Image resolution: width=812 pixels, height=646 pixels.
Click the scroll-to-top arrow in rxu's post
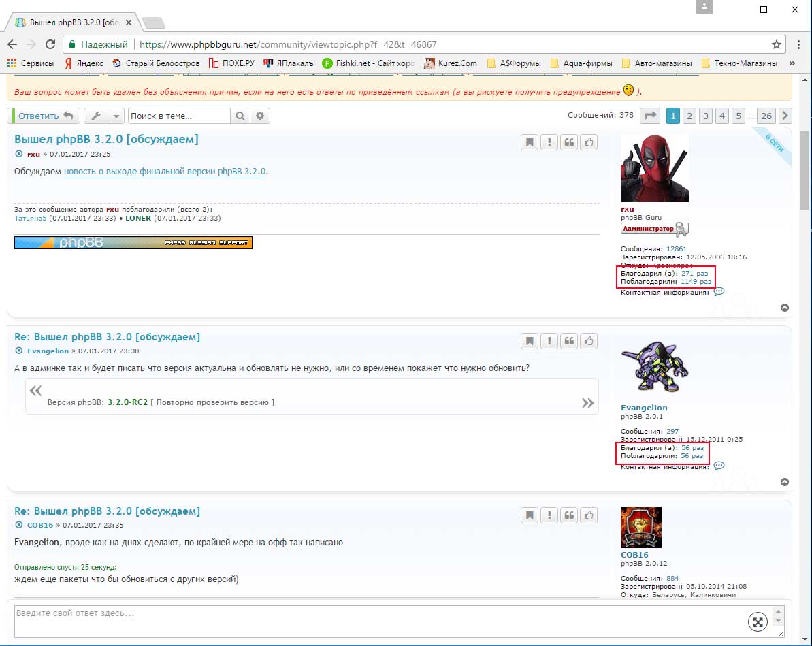tap(784, 308)
